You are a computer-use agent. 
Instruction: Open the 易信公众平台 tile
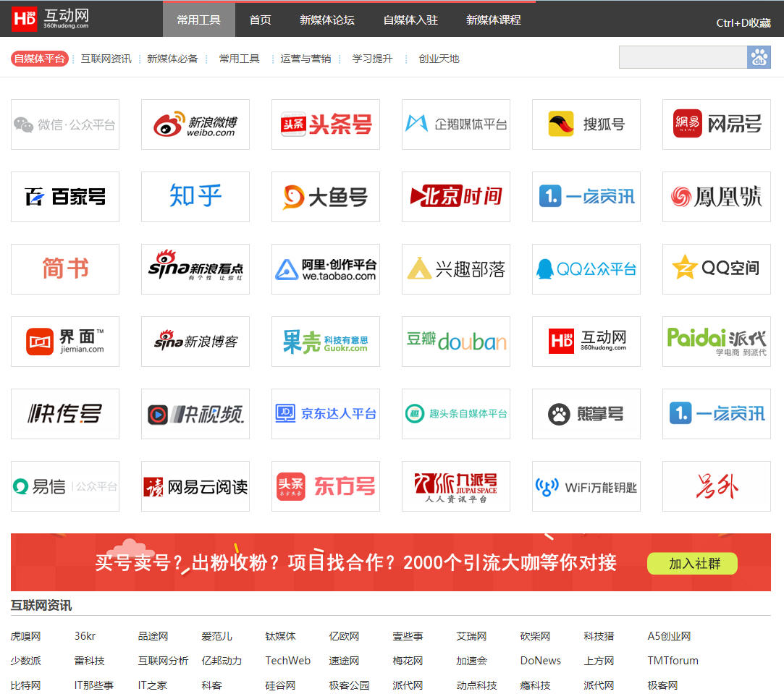(x=65, y=486)
